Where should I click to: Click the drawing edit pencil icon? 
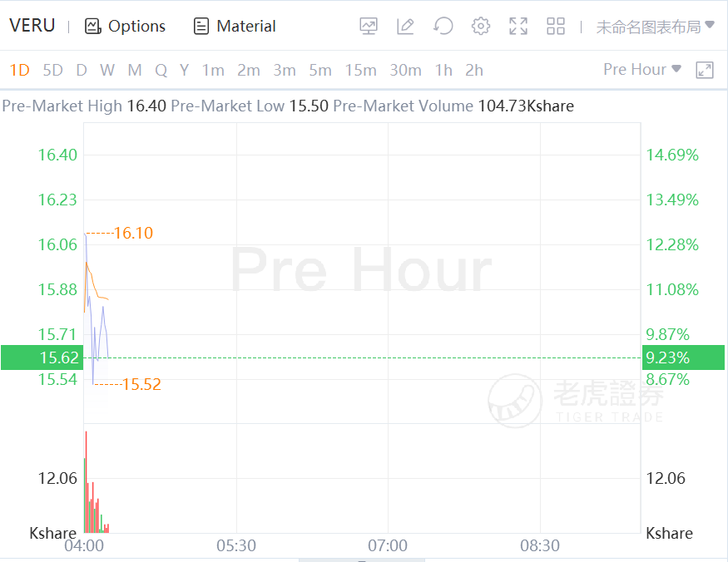click(x=405, y=26)
